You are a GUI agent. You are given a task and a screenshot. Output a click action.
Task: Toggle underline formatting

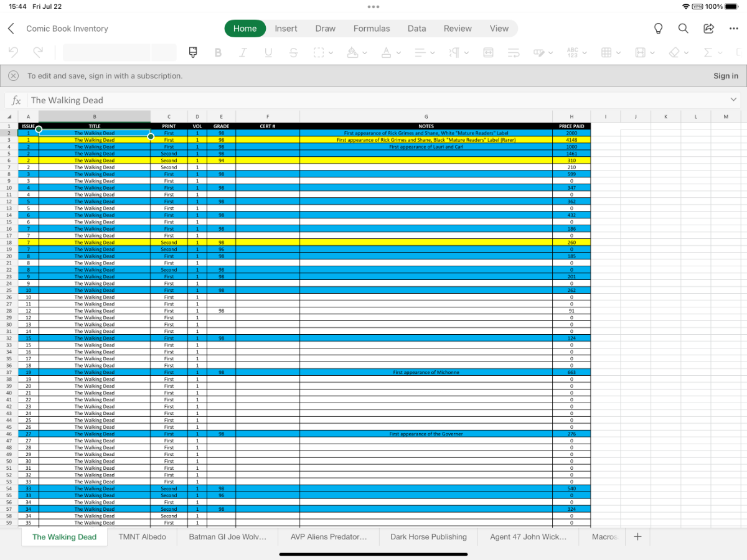pos(268,53)
